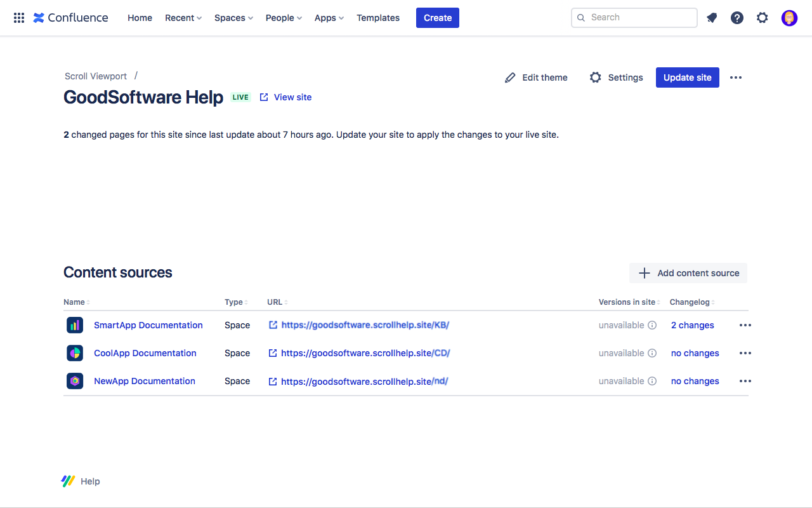This screenshot has height=508, width=812.
Task: Click the Edit theme label
Action: pos(545,77)
